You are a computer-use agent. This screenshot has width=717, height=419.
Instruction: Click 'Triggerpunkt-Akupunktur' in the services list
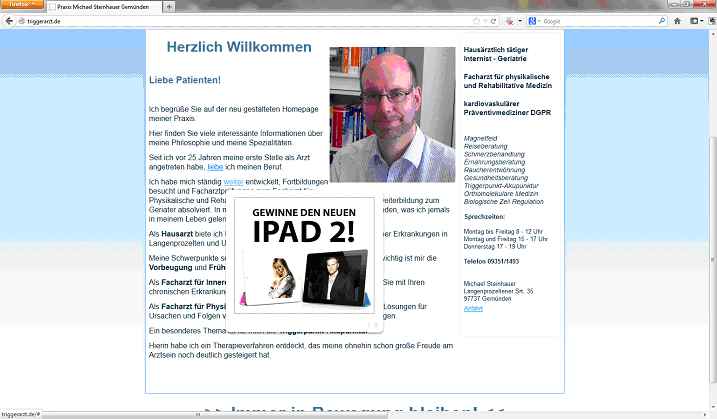[501, 186]
